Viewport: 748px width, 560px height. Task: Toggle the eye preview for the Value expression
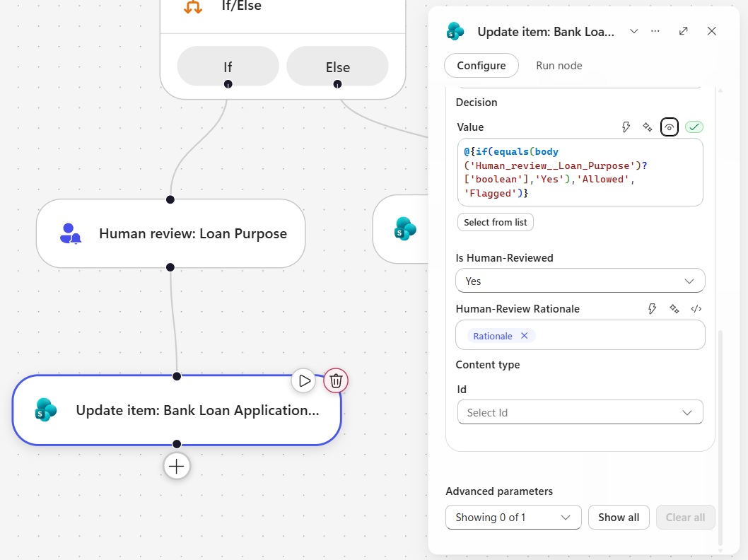click(670, 127)
